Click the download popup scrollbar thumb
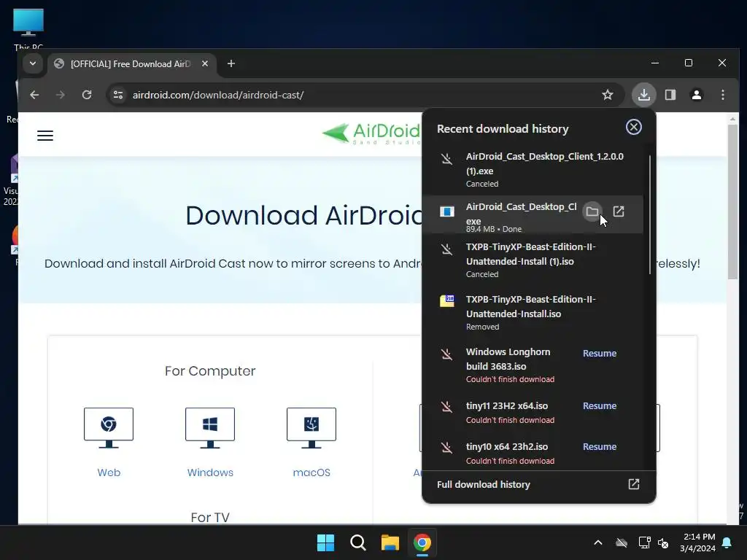Screen dimensions: 747x560 point(650,215)
